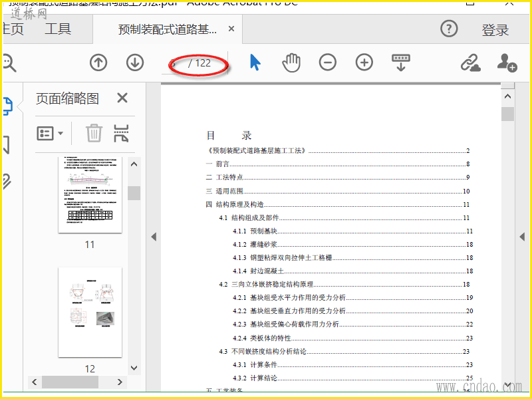This screenshot has width=532, height=399.
Task: Click contents entry 4.2.4 类板体的特性
Action: pos(352,338)
